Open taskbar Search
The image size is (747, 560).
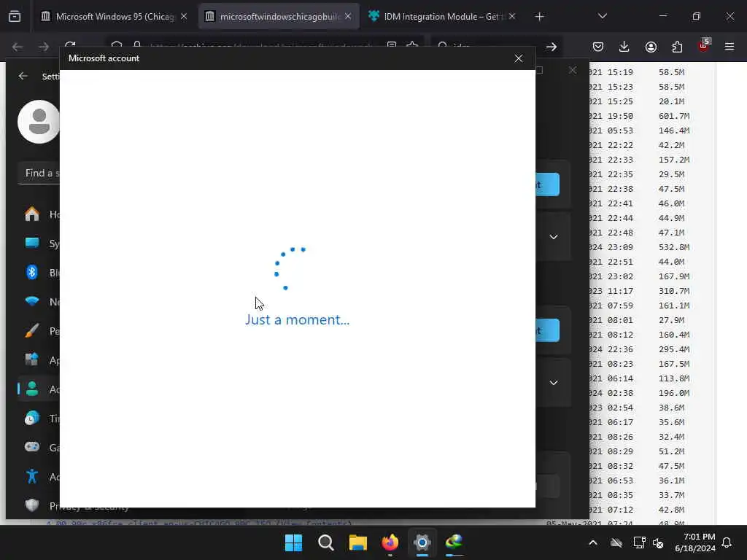[x=326, y=542]
